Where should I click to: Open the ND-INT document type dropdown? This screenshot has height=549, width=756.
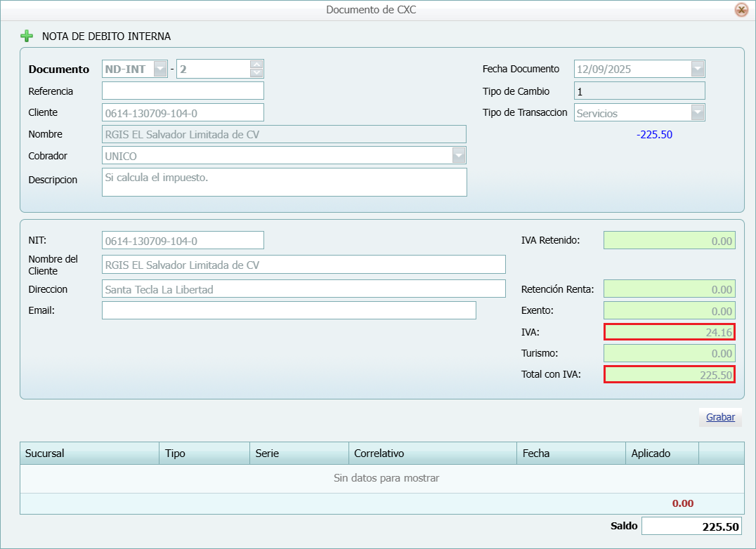point(160,69)
